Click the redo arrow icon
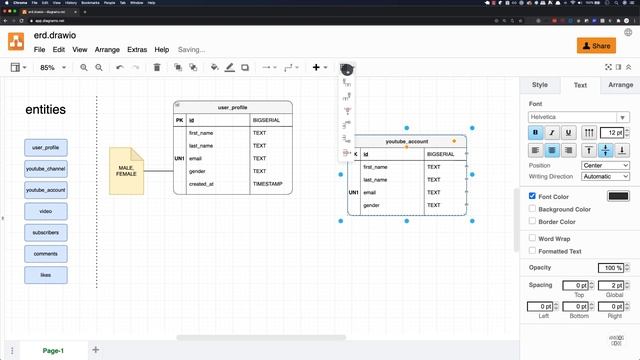Image resolution: width=640 pixels, height=360 pixels. coord(136,67)
